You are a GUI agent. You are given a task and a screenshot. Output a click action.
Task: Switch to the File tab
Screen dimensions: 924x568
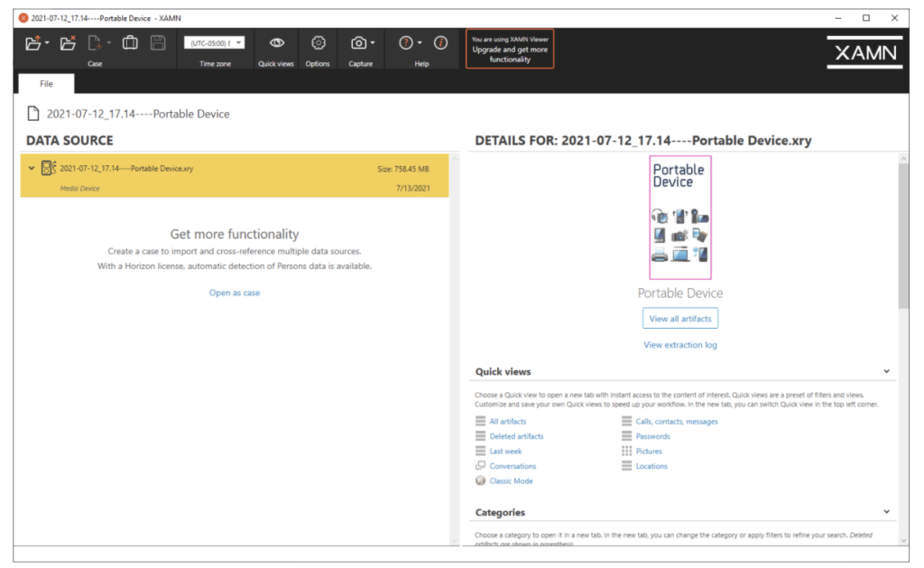point(46,84)
